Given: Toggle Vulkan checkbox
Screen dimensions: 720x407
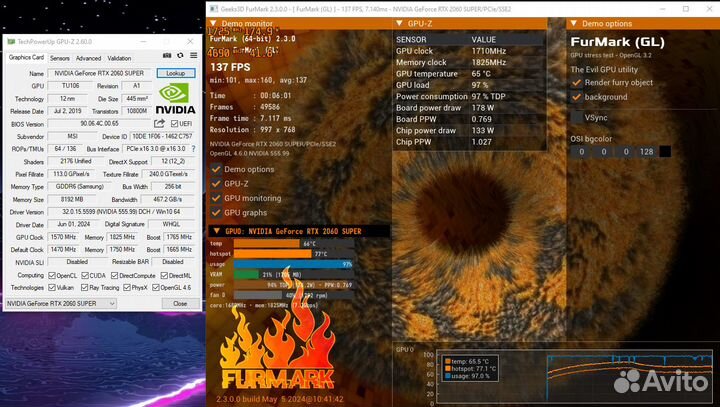Looking at the screenshot, I should tap(52, 288).
